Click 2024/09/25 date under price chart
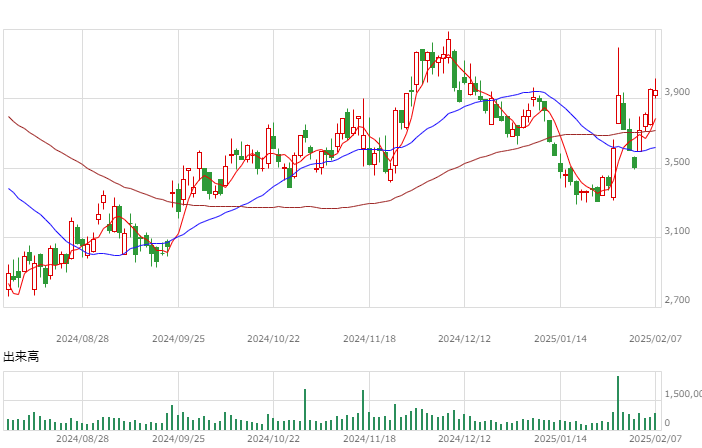Image resolution: width=702 pixels, height=448 pixels. point(178,339)
